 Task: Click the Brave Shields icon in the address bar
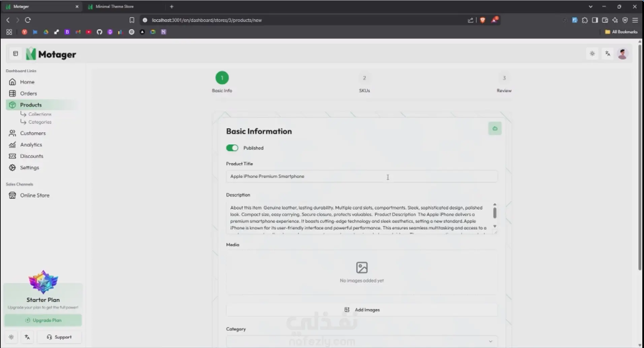coord(483,20)
